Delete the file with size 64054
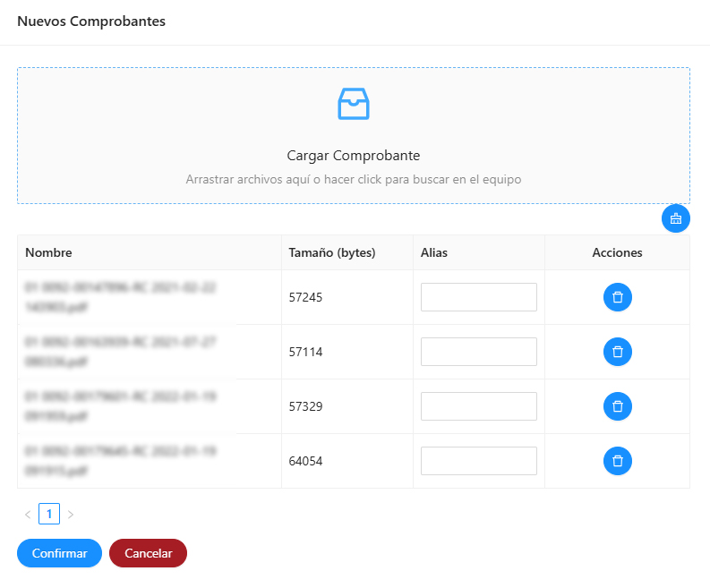Screen dimensions: 710x588 [x=617, y=461]
